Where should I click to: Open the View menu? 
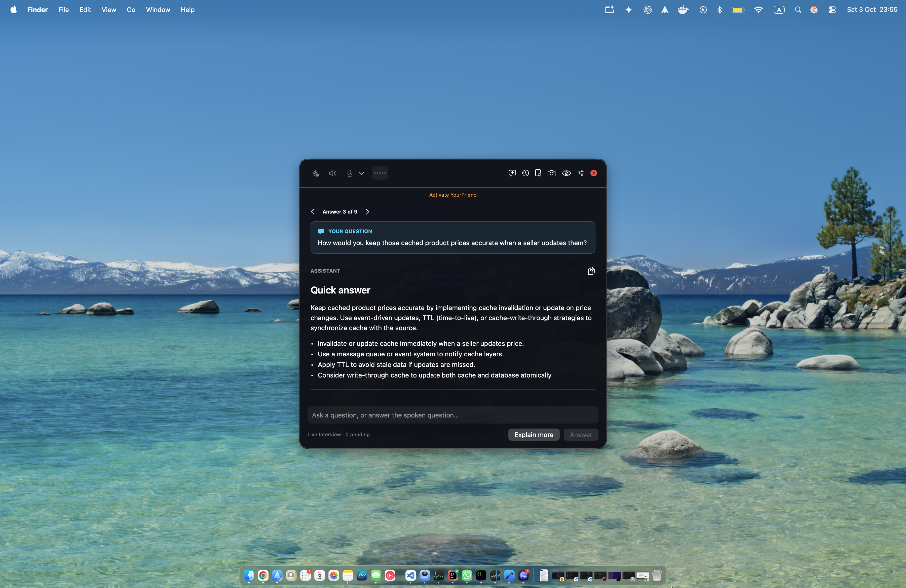coord(108,10)
